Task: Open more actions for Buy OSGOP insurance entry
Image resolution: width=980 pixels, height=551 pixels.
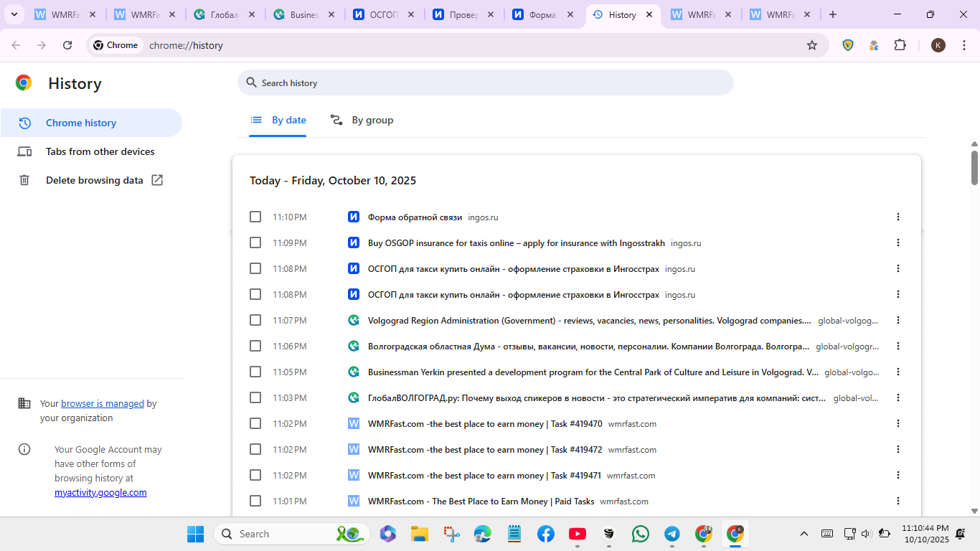Action: (898, 242)
